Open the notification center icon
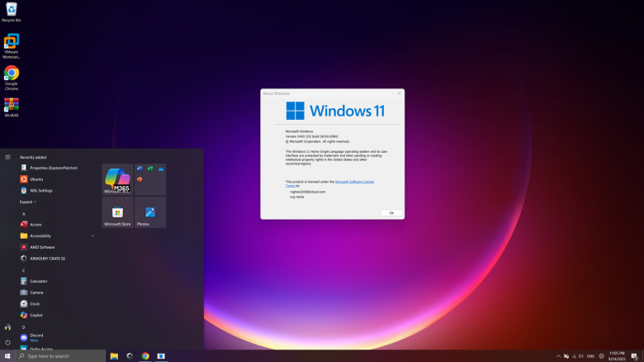The width and height of the screenshot is (644, 362). pyautogui.click(x=634, y=356)
